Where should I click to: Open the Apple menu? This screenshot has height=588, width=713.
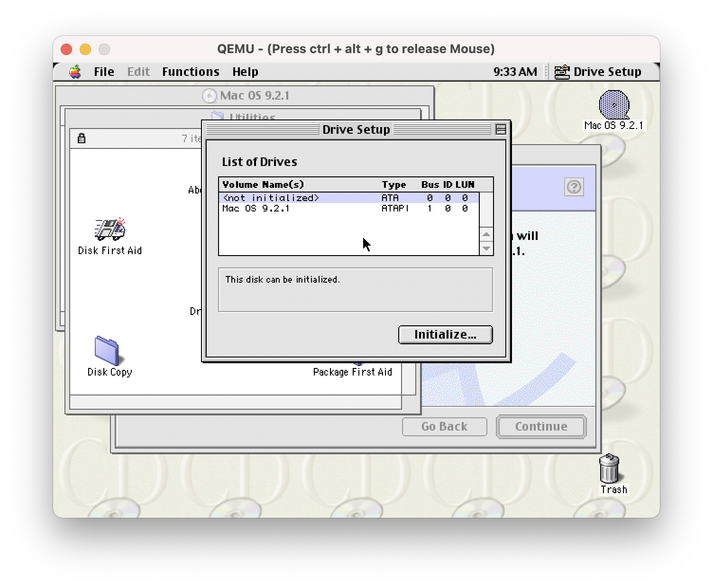click(75, 72)
